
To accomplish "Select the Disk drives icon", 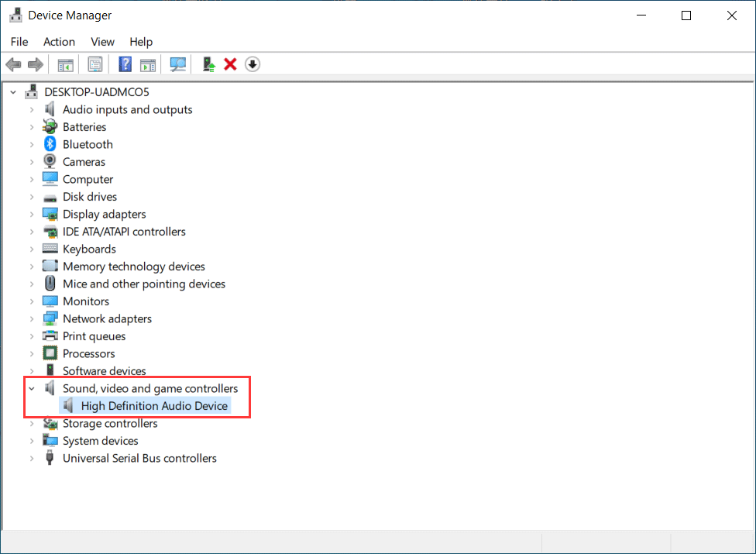I will (x=50, y=198).
